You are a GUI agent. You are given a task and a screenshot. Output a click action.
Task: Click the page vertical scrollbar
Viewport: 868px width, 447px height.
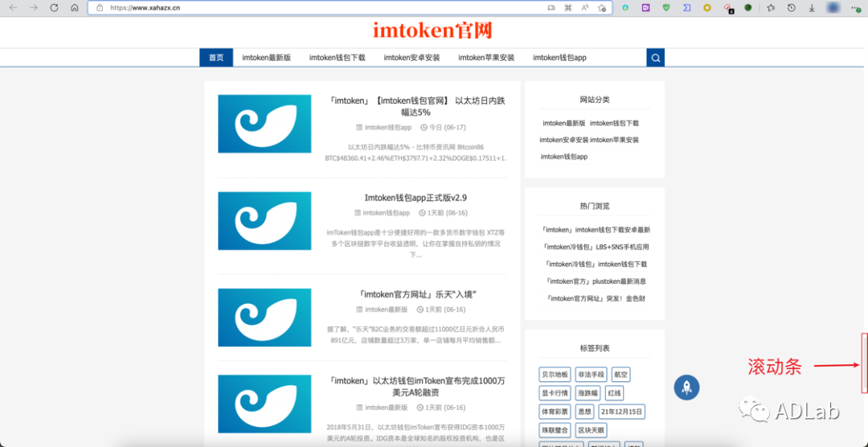click(864, 363)
